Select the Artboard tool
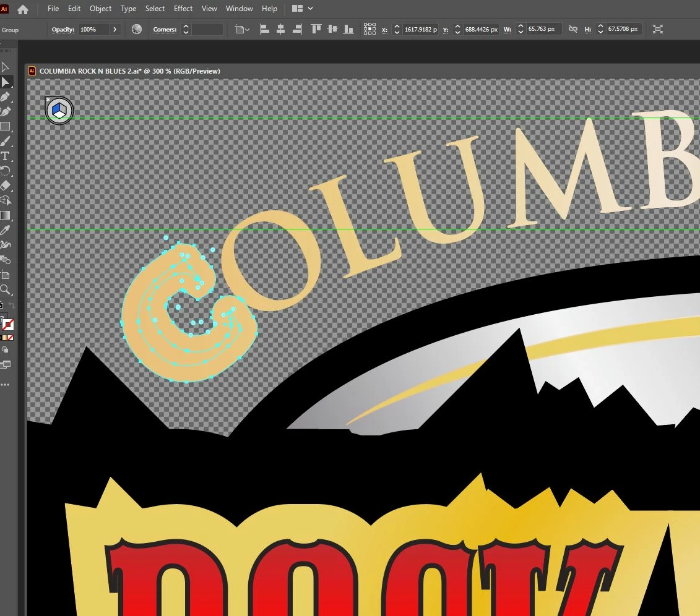This screenshot has height=616, width=700. pos(6,275)
